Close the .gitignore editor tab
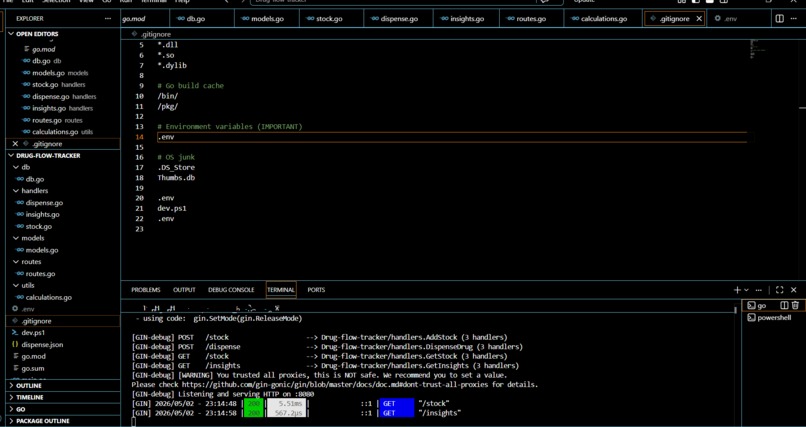Viewport: 806px width, 427px height. coord(699,18)
